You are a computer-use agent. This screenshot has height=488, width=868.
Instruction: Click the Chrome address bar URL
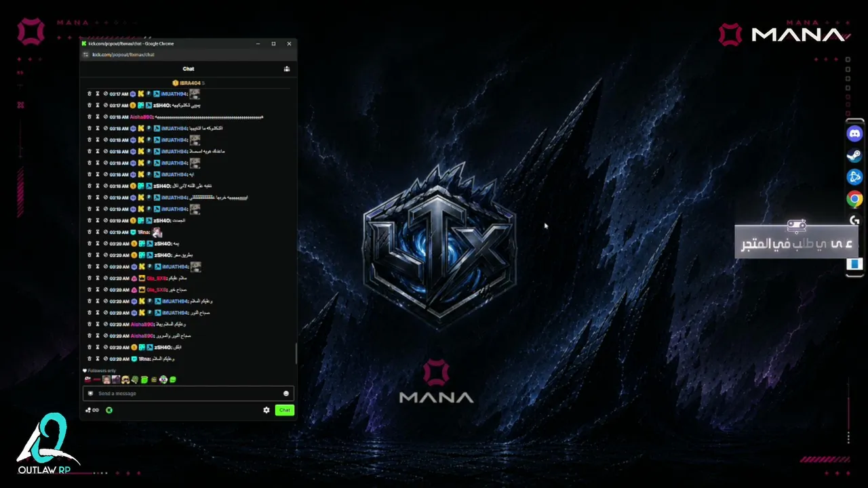point(123,54)
